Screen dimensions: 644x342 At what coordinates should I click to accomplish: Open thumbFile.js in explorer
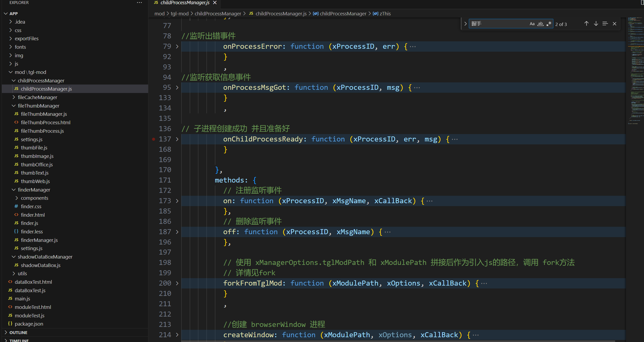34,148
